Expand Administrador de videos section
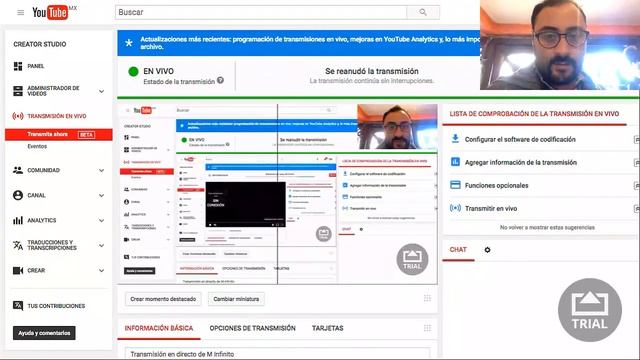This screenshot has height=360, width=640. (102, 91)
